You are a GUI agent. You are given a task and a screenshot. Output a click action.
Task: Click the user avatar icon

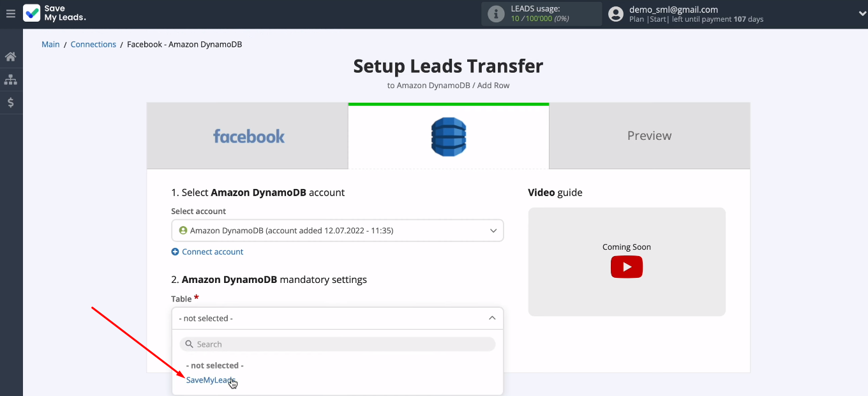click(x=616, y=14)
